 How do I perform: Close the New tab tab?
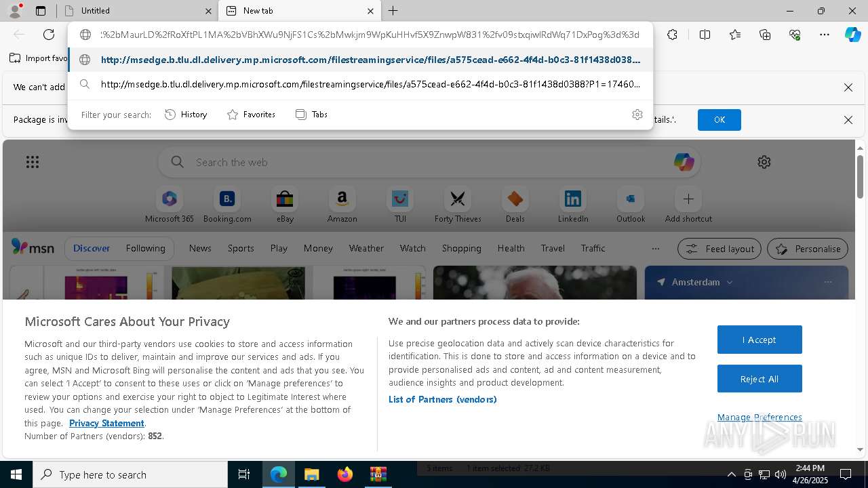370,11
